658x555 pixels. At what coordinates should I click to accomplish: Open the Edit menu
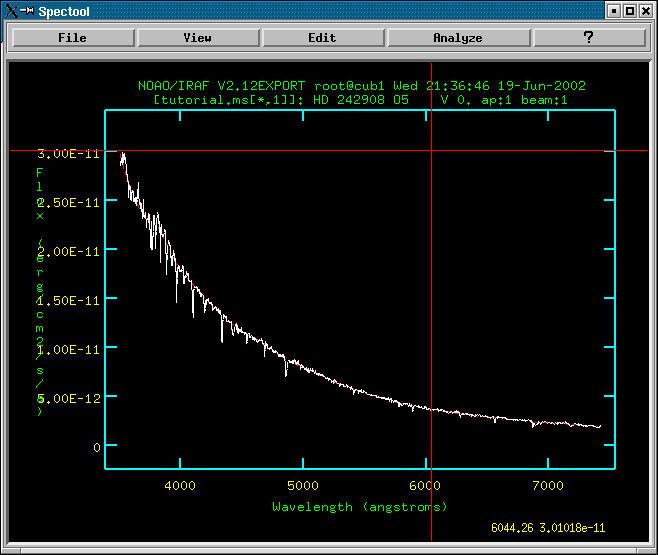point(322,37)
